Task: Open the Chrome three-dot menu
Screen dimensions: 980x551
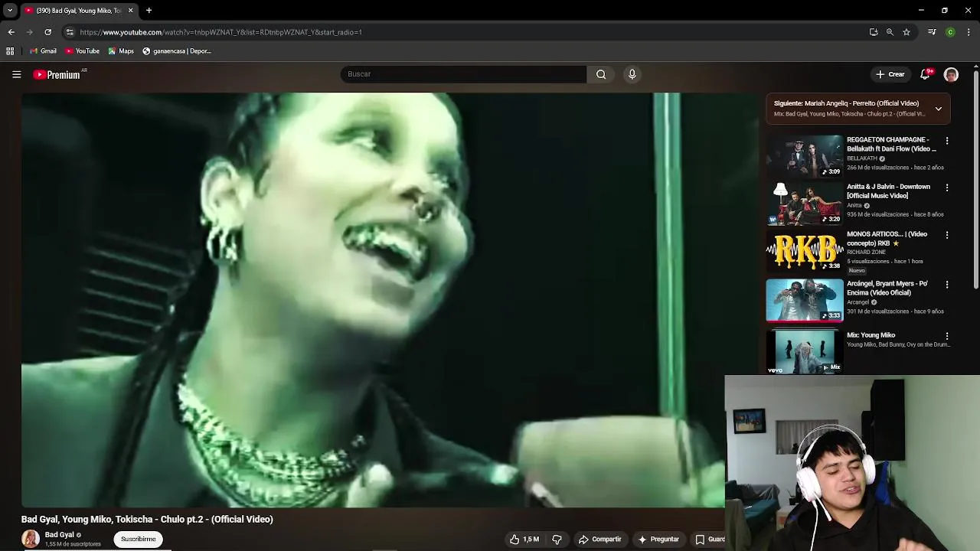Action: coord(969,32)
